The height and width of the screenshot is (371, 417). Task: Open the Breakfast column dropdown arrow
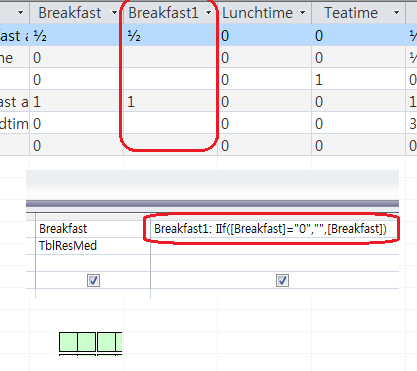coord(114,13)
